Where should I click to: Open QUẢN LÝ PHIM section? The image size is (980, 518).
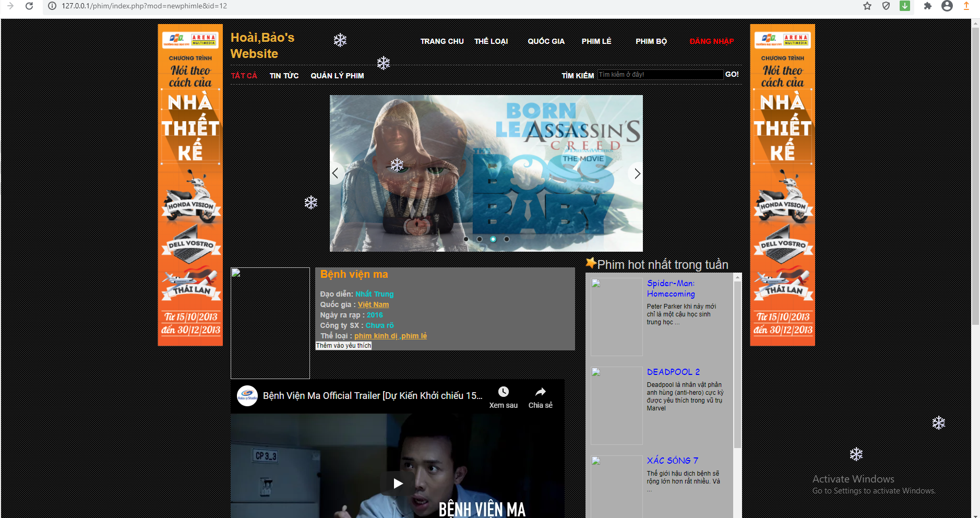coord(337,76)
